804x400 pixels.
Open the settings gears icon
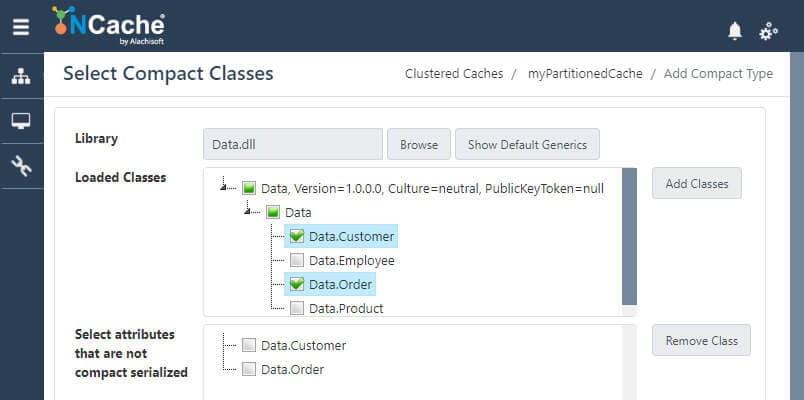768,32
